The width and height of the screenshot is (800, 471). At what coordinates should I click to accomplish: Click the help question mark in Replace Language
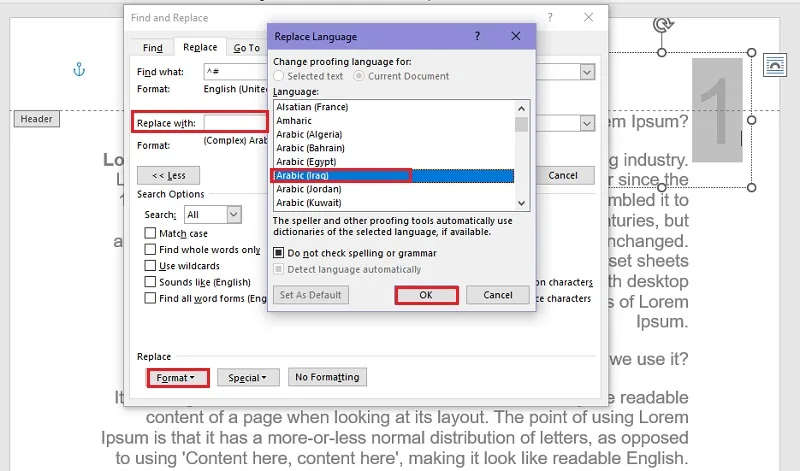click(477, 36)
